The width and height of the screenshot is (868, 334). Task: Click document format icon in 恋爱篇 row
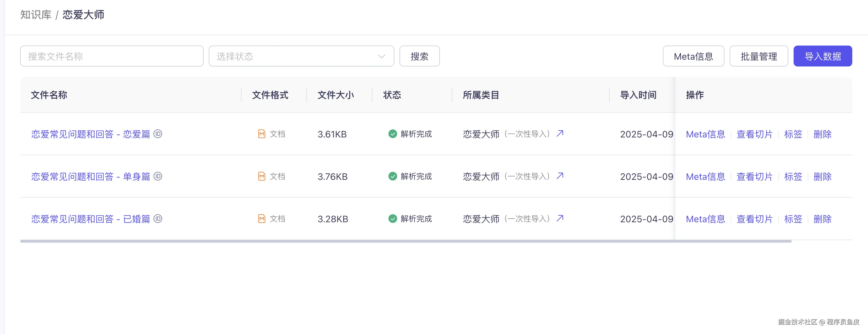click(261, 134)
